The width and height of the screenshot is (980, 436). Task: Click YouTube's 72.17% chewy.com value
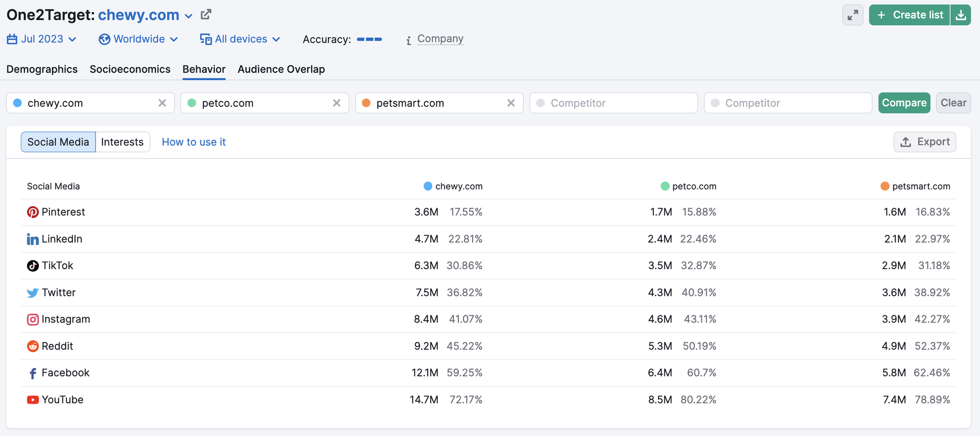[x=466, y=400]
